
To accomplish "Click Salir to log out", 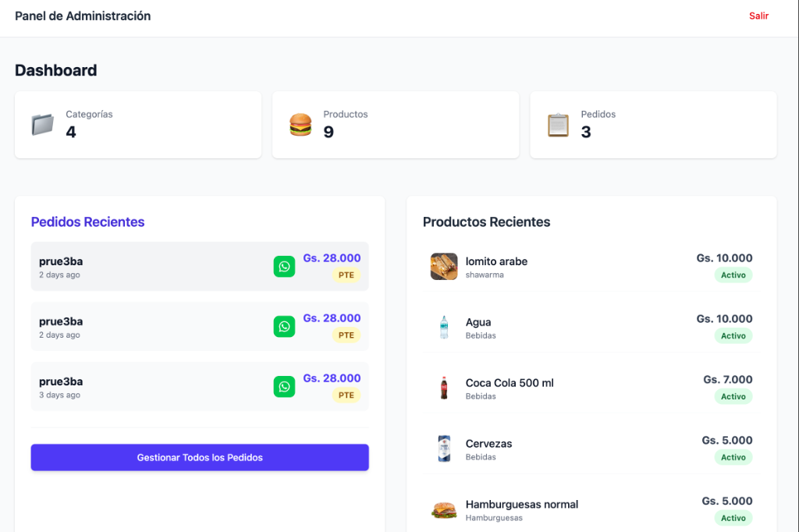I will click(x=758, y=16).
